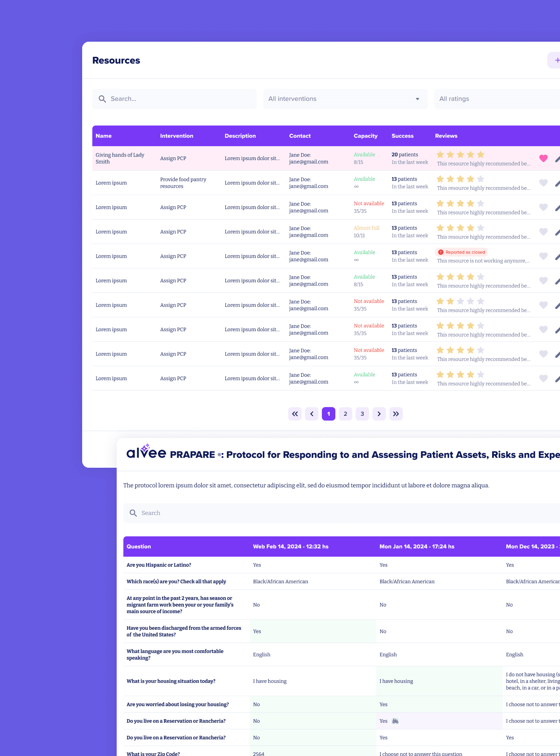Click 'What language are you most comfortable speaking?'

pos(175,654)
